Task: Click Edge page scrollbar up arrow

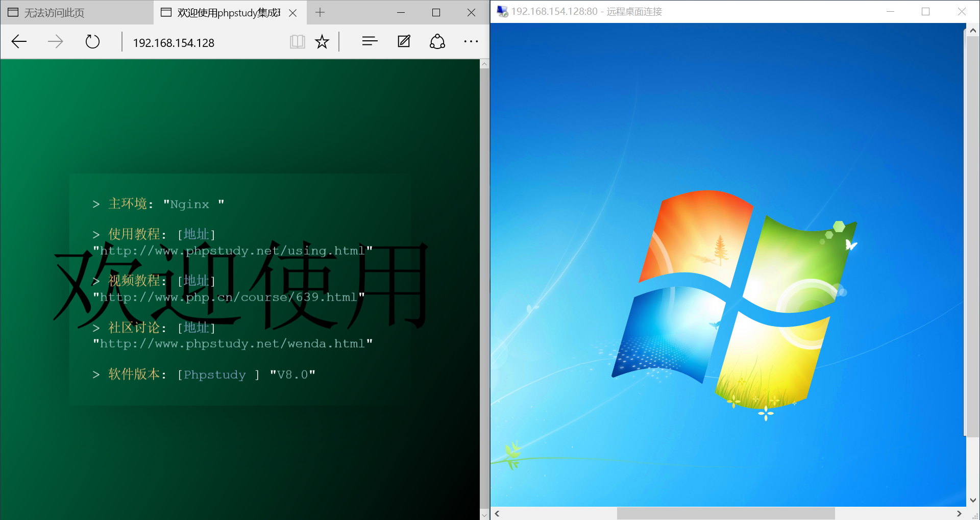Action: (x=484, y=64)
